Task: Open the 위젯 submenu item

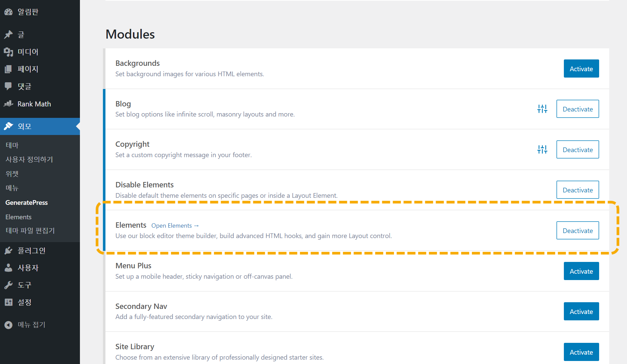Action: click(x=12, y=174)
